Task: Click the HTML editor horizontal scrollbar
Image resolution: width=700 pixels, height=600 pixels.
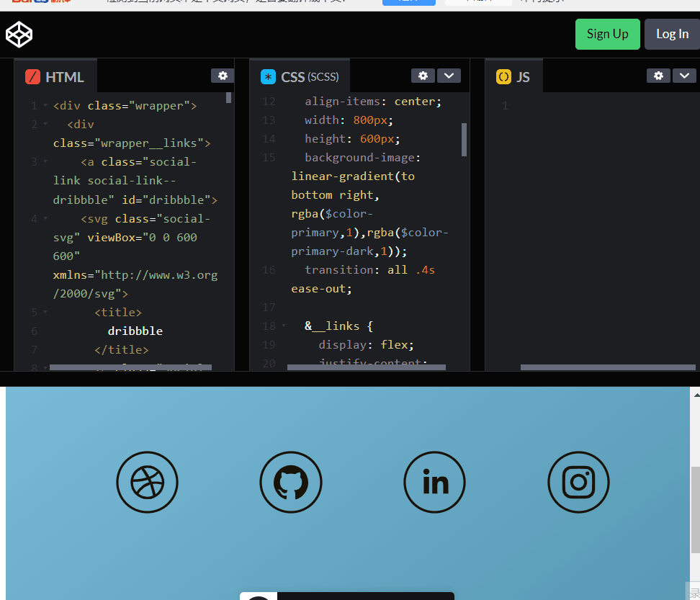Action: coord(130,367)
